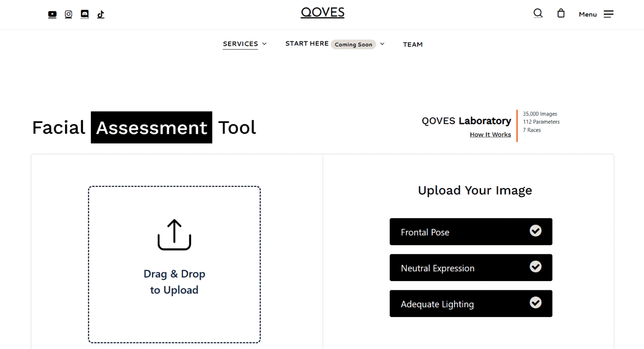
Task: Open the shopping bag cart icon
Action: point(561,13)
